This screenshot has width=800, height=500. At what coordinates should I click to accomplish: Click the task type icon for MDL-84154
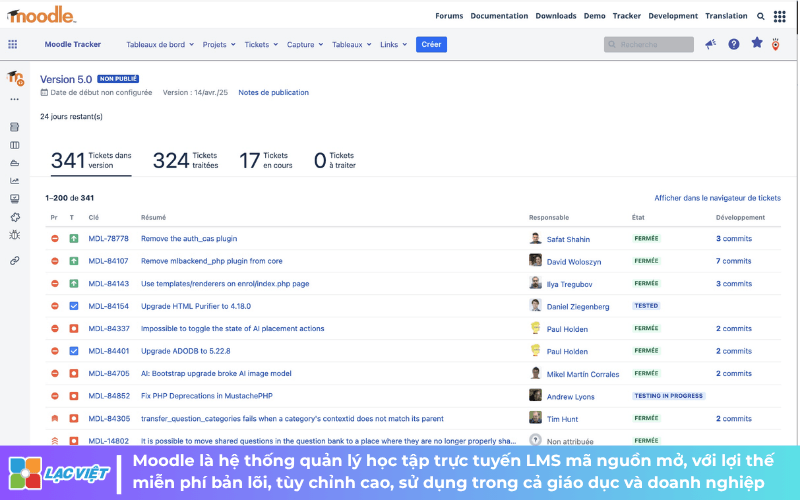click(74, 306)
